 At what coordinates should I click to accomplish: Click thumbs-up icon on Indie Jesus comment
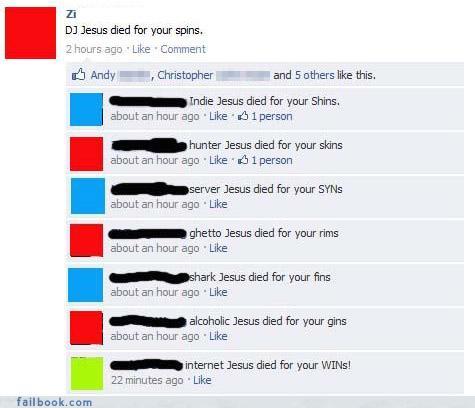(x=243, y=116)
